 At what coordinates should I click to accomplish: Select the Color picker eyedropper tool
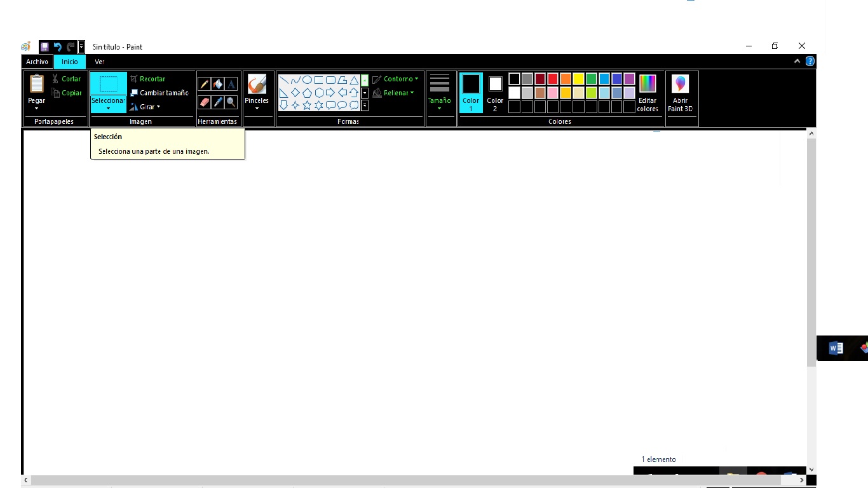217,102
